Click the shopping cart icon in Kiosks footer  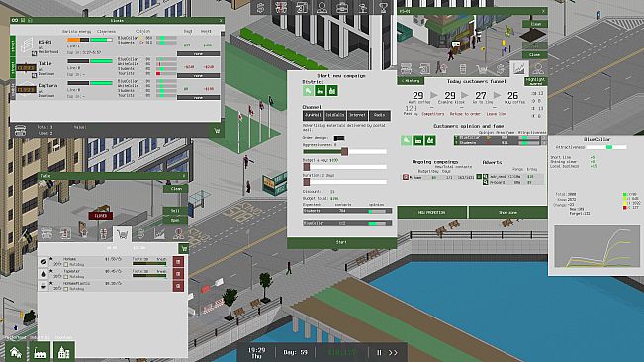(x=217, y=131)
